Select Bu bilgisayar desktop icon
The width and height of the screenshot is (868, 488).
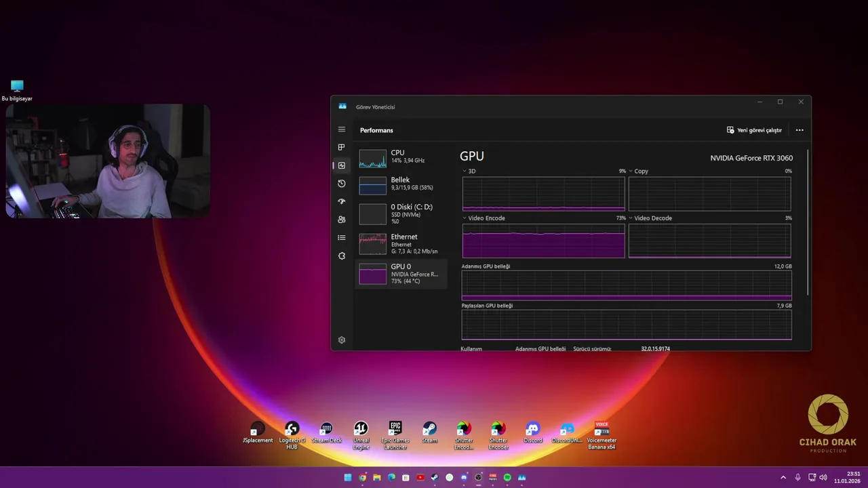17,91
